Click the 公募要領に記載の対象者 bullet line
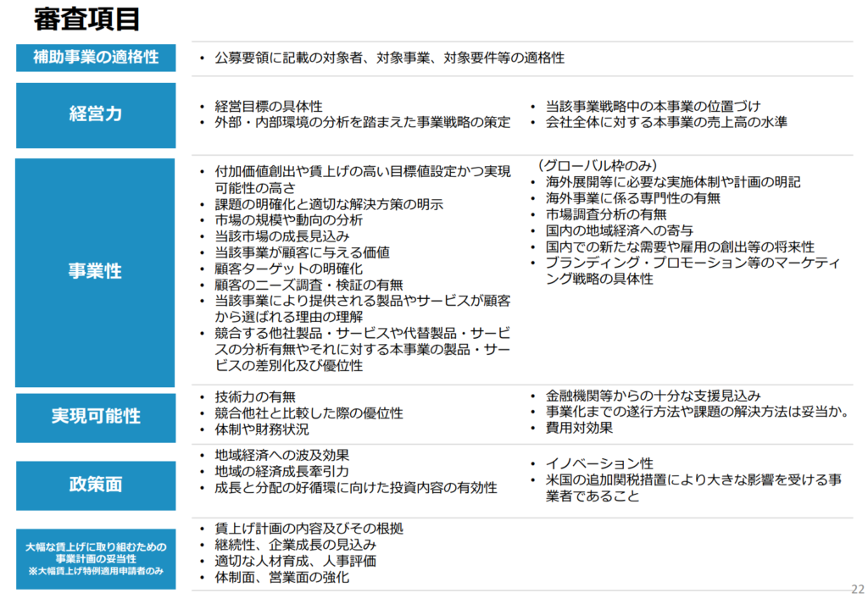The image size is (868, 604). click(x=390, y=58)
